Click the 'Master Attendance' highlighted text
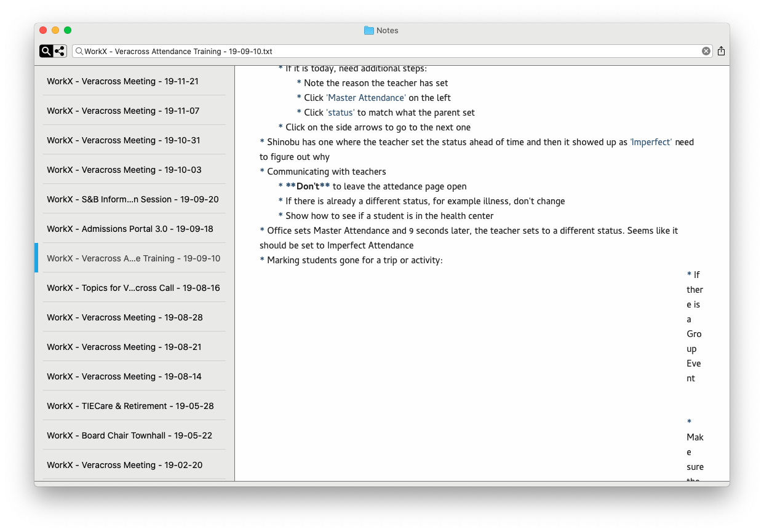Viewport: 764px width, 532px height. pos(366,98)
